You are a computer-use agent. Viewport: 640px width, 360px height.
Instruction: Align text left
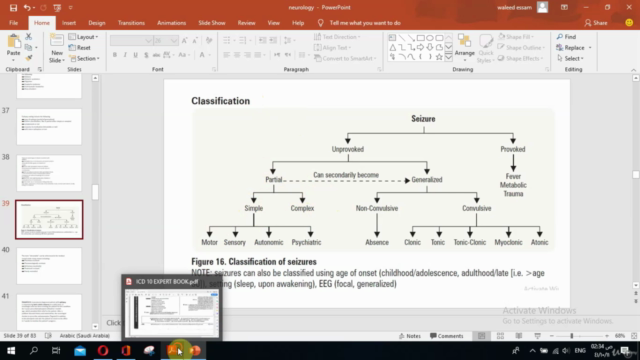(x=227, y=55)
